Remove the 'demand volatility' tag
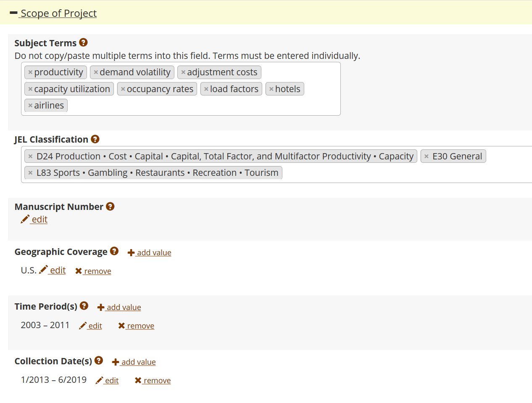 coord(96,72)
